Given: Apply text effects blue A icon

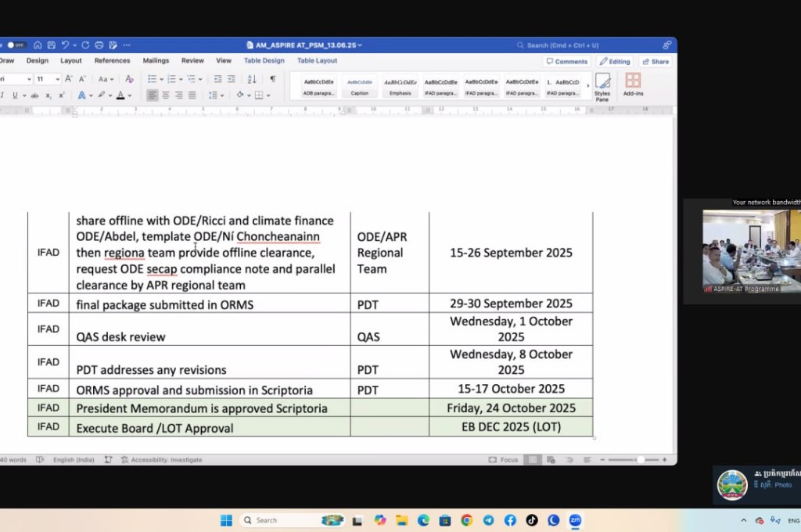Looking at the screenshot, I should coord(81,95).
